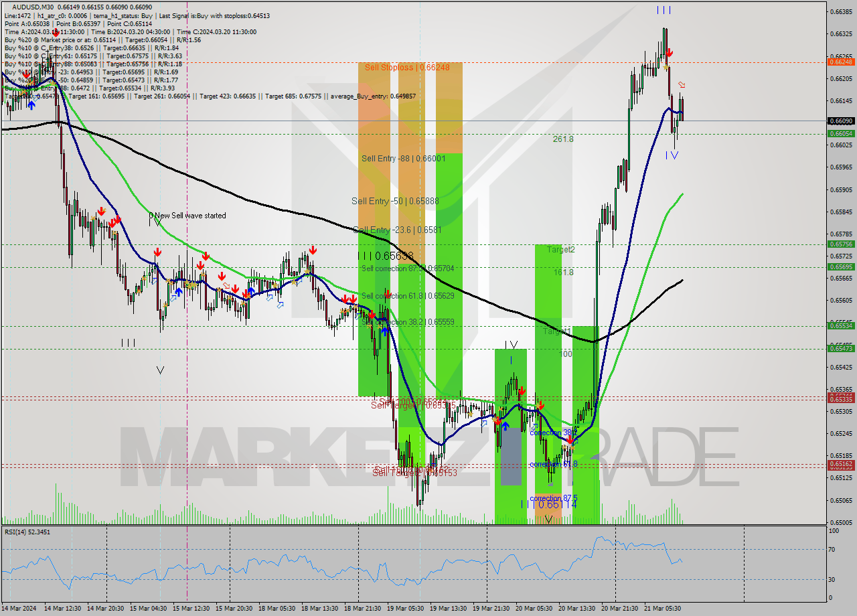Click the 'RSI(14) 52.3451' indicator label

click(27, 532)
